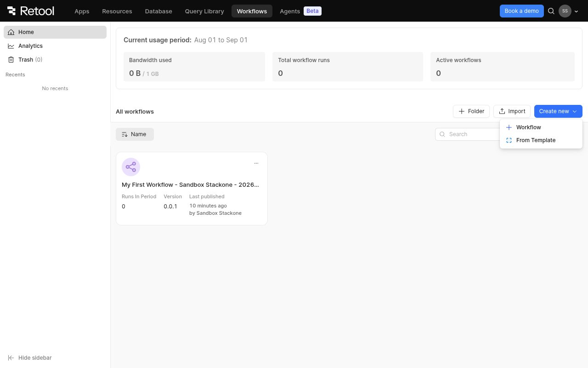Viewport: 588px width, 368px height.
Task: Sort workflows by Name
Action: (135, 134)
